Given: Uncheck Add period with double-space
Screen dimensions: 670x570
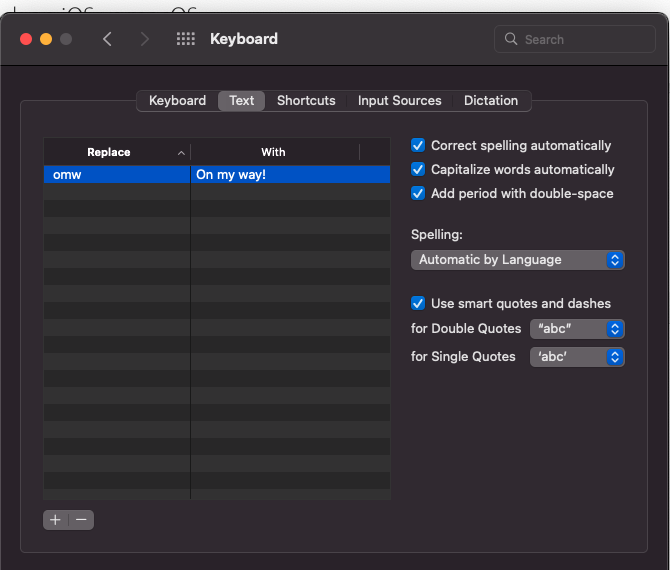Looking at the screenshot, I should pos(418,194).
